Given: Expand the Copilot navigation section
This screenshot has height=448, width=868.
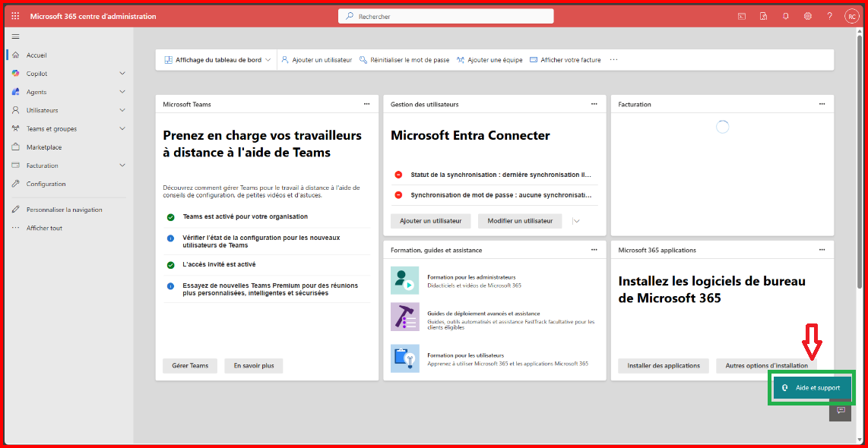Looking at the screenshot, I should (122, 74).
